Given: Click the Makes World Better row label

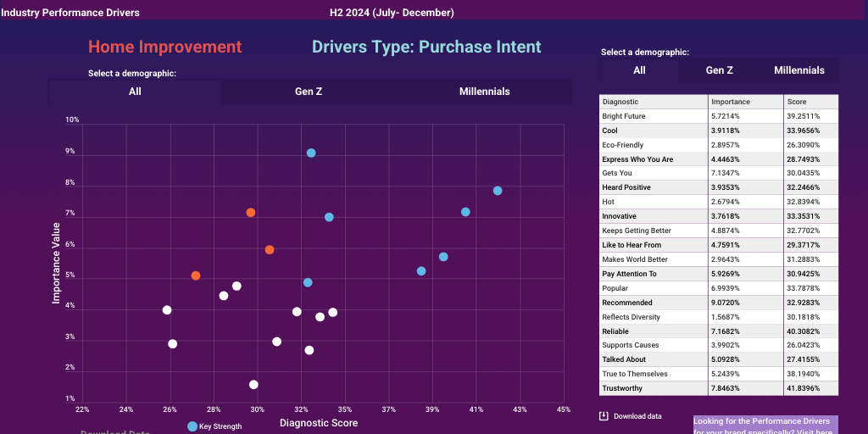Looking at the screenshot, I should 635,259.
